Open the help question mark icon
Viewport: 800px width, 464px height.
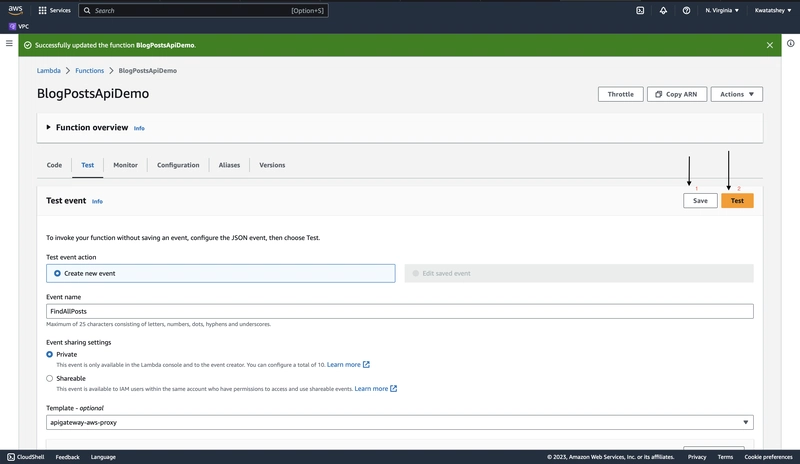[686, 10]
